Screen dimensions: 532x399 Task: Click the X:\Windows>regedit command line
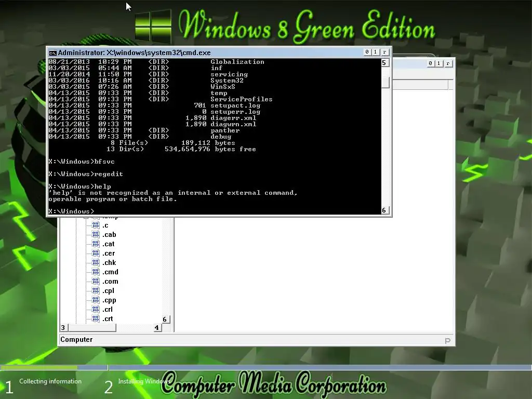[x=86, y=174]
